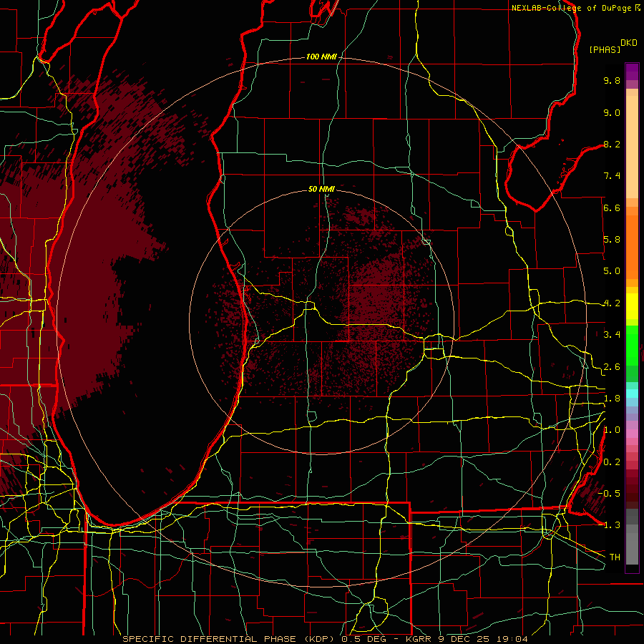Image resolution: width=644 pixels, height=644 pixels.
Task: Click the 1.0 legend value
Action: pos(612,430)
